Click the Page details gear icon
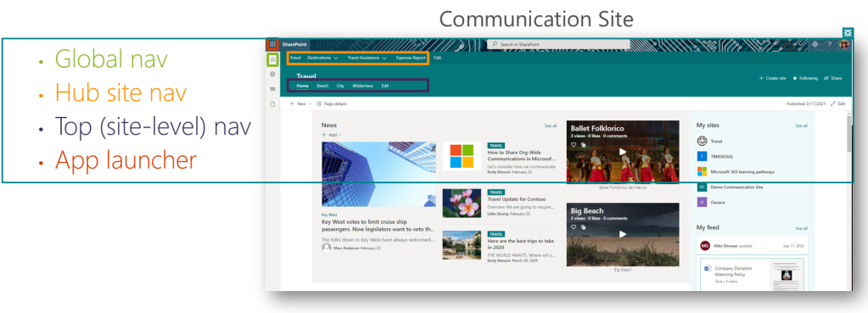This screenshot has height=313, width=868. [x=319, y=103]
